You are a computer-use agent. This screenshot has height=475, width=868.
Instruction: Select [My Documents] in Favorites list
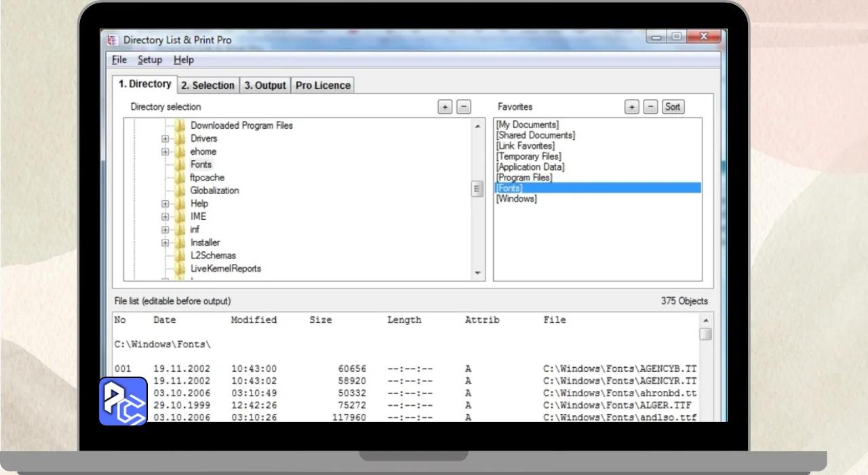point(527,125)
